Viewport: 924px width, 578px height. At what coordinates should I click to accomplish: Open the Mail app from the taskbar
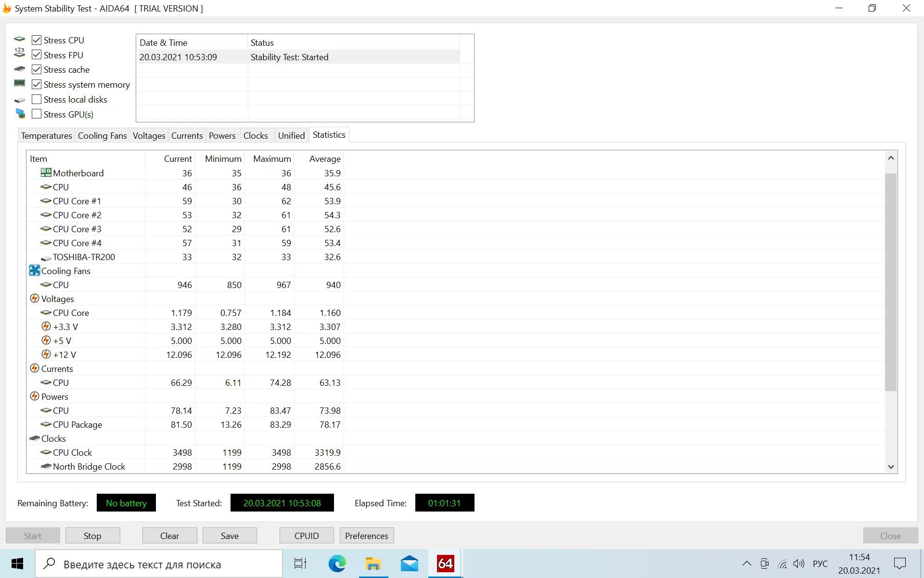point(409,564)
